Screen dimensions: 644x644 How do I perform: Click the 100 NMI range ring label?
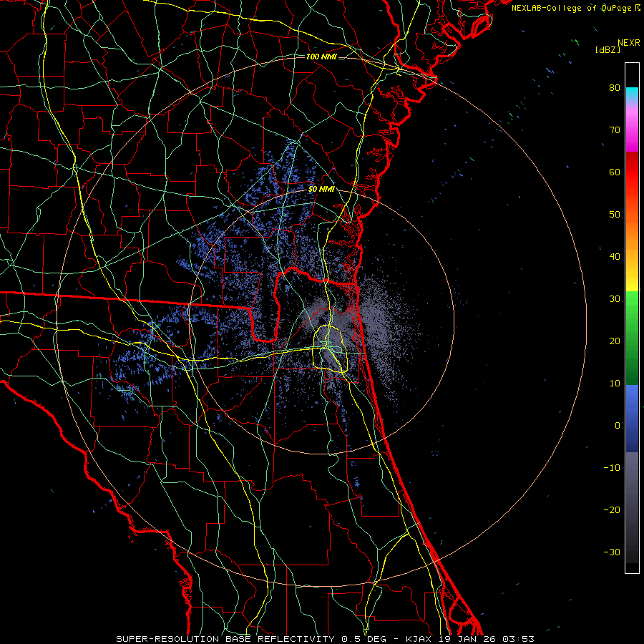[x=321, y=57]
